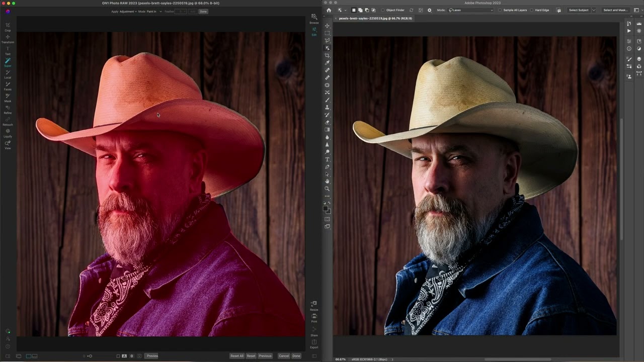Refresh Photoshop's Object Finder
Image resolution: width=644 pixels, height=362 pixels.
coord(411,10)
